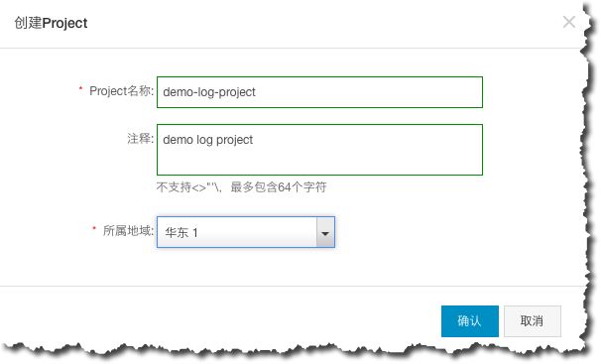Click the 所属地域 field label
The width and height of the screenshot is (601, 364).
coord(128,231)
